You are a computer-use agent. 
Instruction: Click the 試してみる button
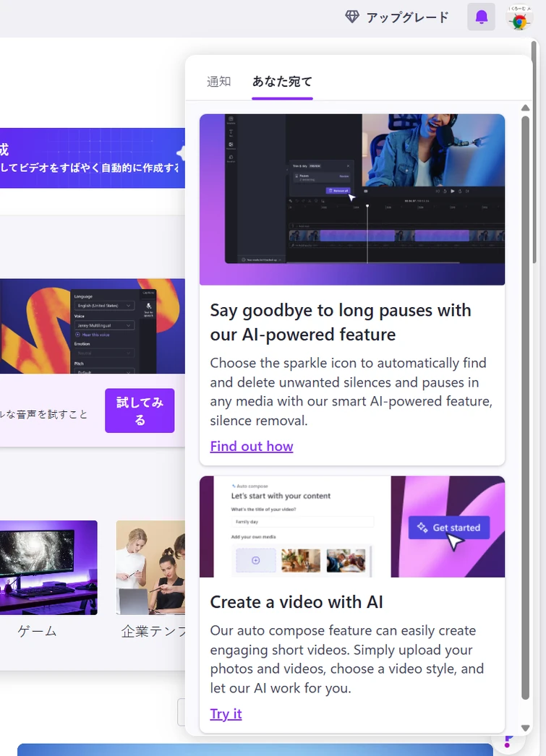click(x=140, y=411)
